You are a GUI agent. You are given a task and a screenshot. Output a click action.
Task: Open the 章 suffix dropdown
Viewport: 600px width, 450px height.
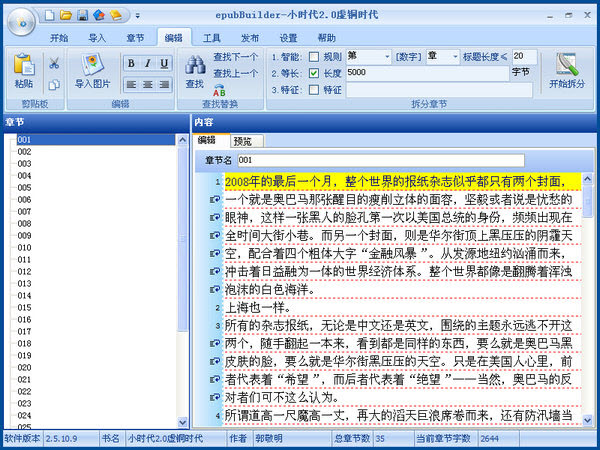[455, 57]
